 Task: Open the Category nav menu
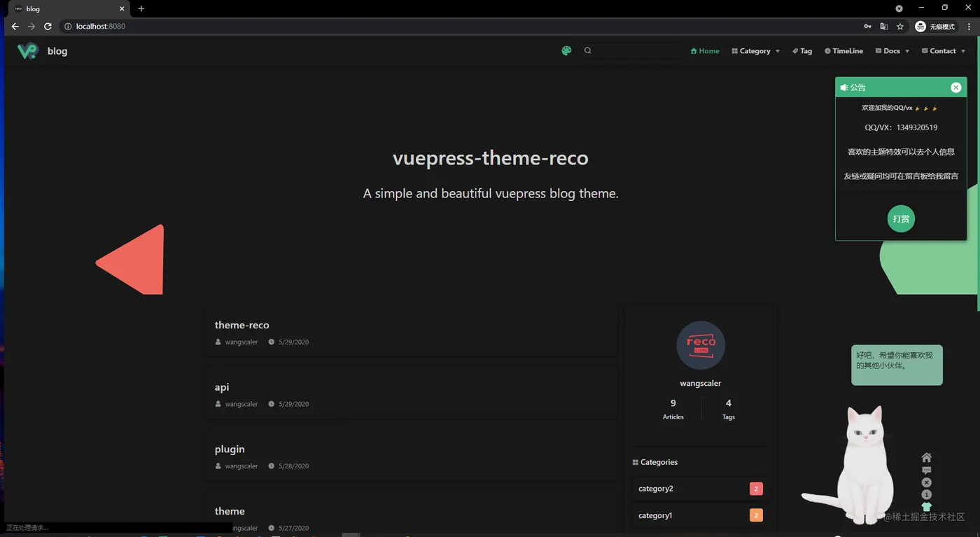(x=755, y=51)
